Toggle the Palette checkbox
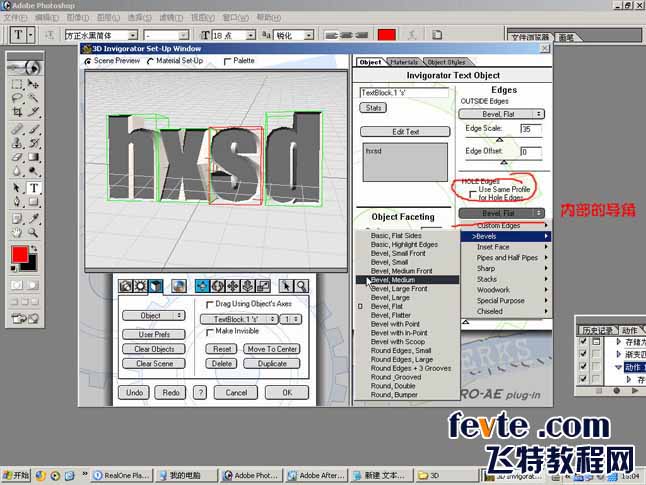The image size is (646, 485). point(227,61)
